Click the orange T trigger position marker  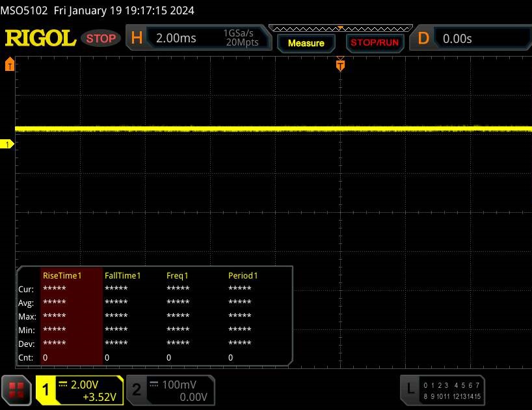tap(340, 64)
